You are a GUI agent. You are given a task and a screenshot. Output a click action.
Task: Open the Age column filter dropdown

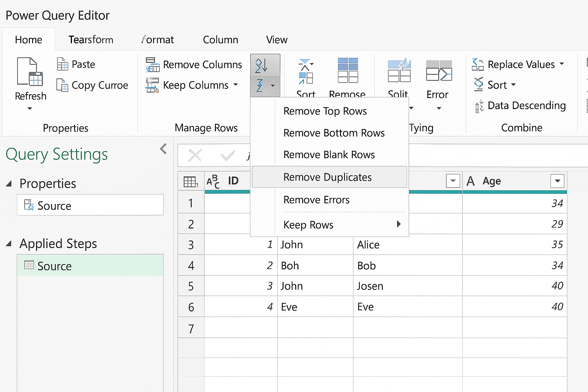(x=557, y=181)
